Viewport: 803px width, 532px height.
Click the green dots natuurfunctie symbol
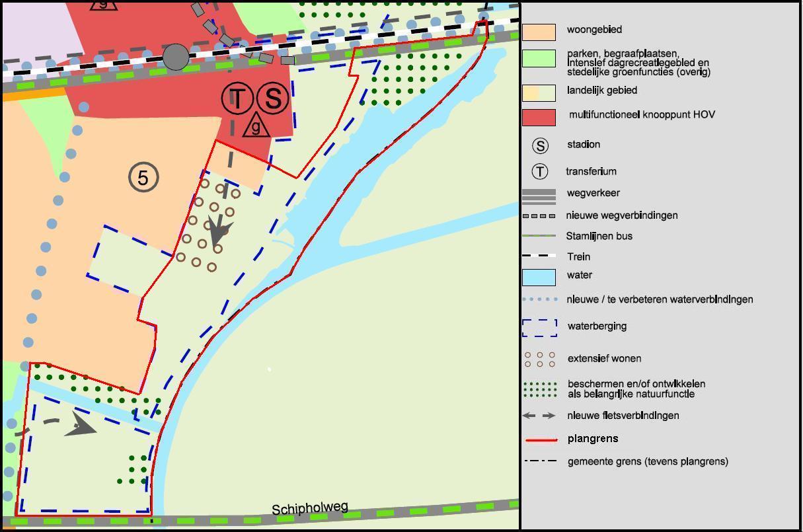[540, 389]
